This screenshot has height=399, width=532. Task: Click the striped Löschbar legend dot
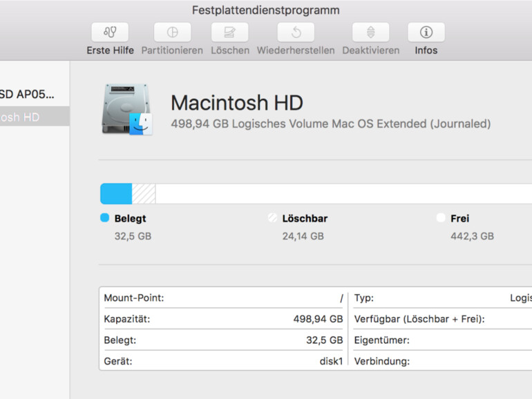point(272,217)
